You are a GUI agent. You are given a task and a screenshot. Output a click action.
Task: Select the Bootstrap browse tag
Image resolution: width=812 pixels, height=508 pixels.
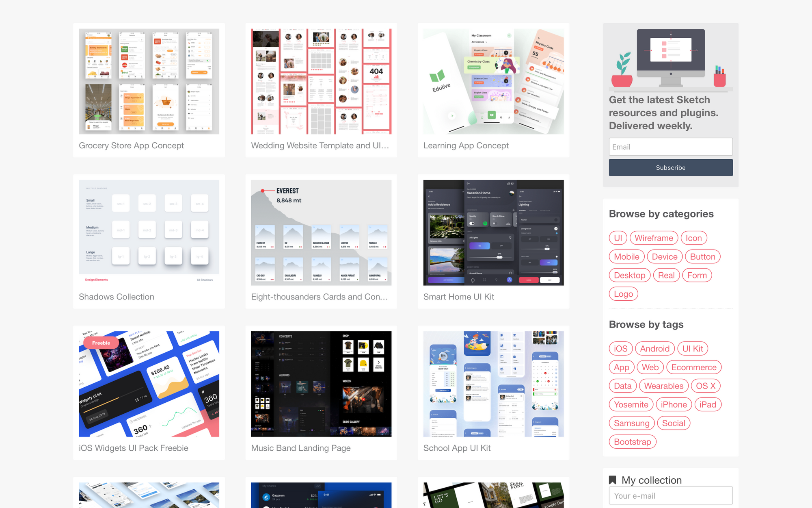pos(633,442)
